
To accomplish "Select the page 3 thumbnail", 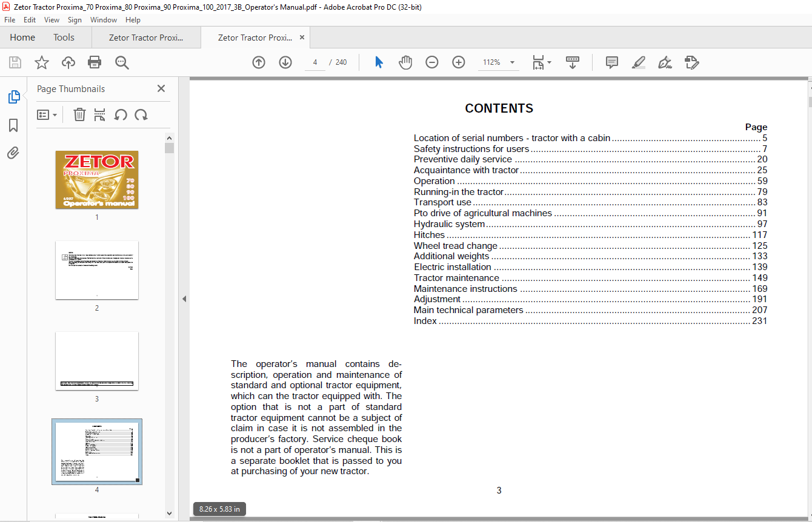I will point(97,361).
